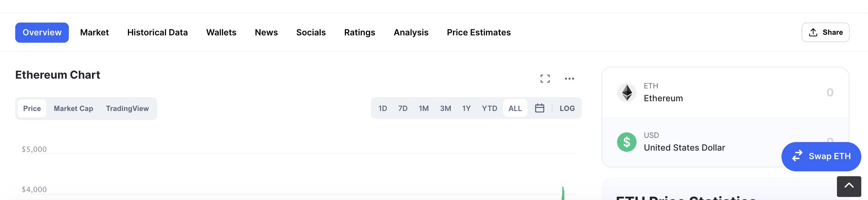Switch the chart to TradingView mode
Viewport: 868px width, 200px height.
coord(127,108)
